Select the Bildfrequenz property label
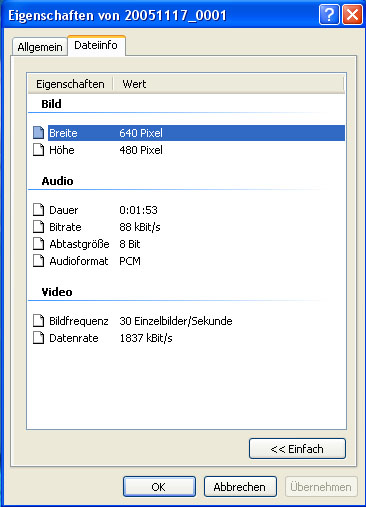Image resolution: width=366 pixels, height=507 pixels. [x=79, y=321]
